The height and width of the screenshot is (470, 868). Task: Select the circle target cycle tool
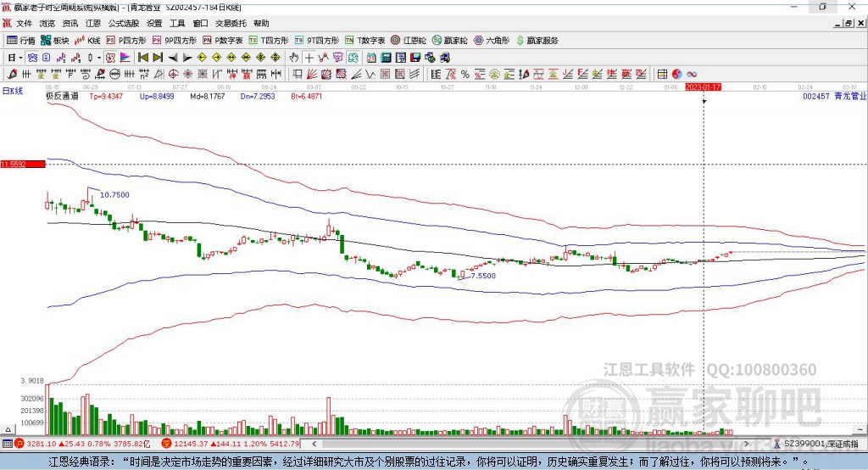[173, 74]
